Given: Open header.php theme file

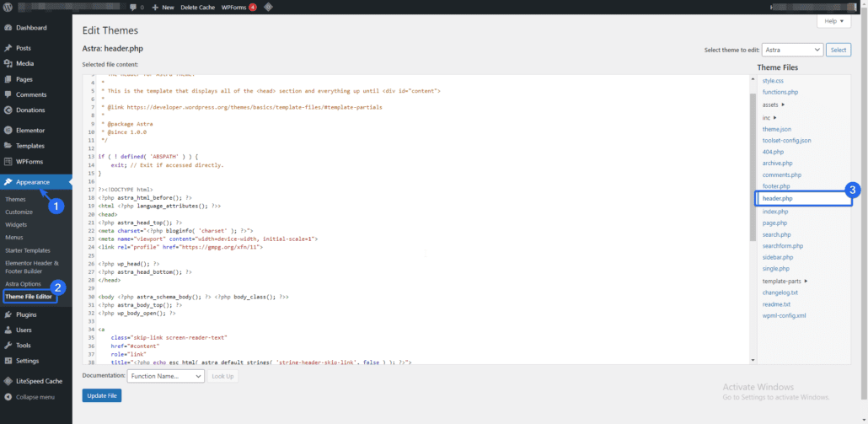Looking at the screenshot, I should click(x=777, y=198).
